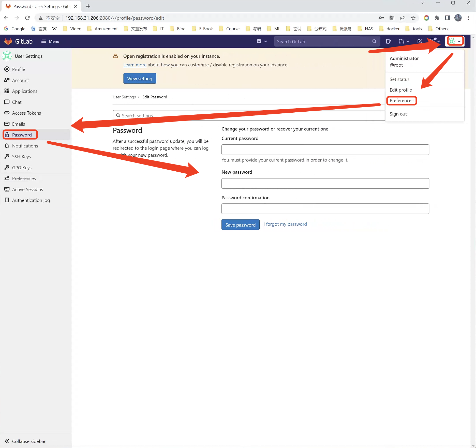Click the View setting button

coord(140,79)
